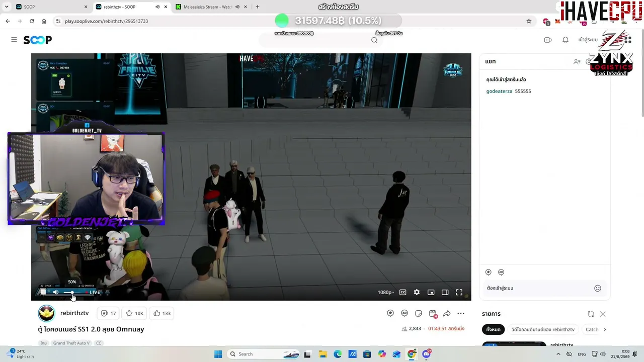Open browser tab search dropdown
This screenshot has width=644, height=362.
(x=7, y=7)
